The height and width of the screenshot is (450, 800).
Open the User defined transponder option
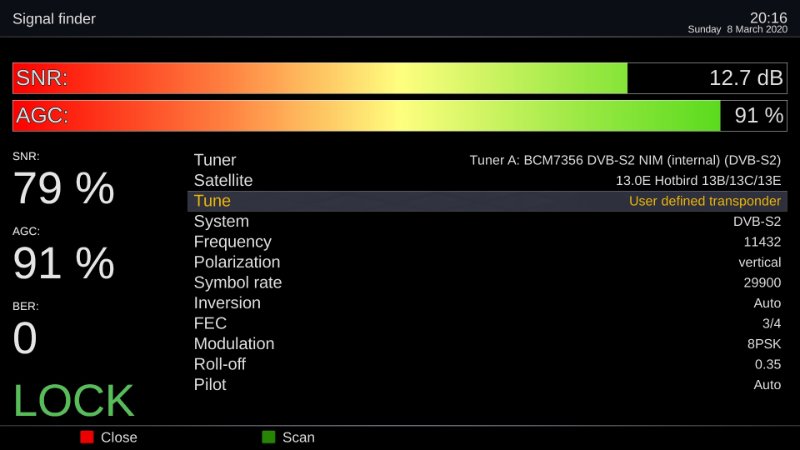coord(704,201)
